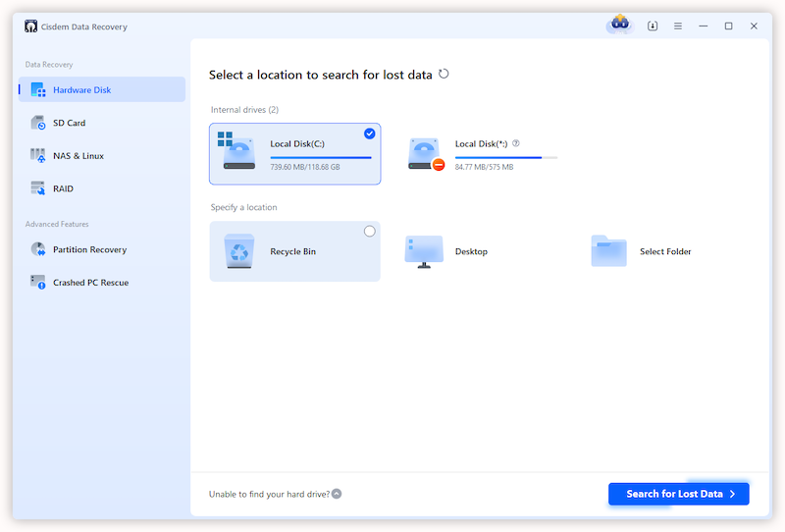Expand the hard drive help arrow
This screenshot has width=785, height=532.
pos(337,494)
